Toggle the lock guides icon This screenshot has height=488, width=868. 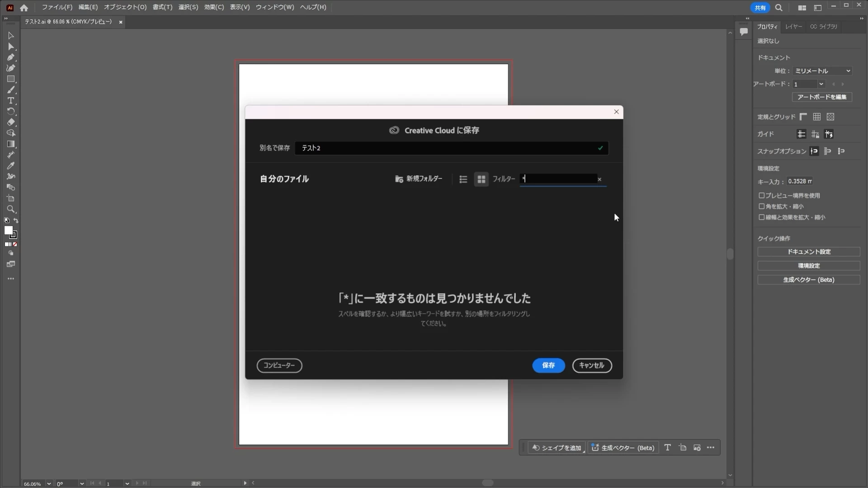[x=815, y=134]
